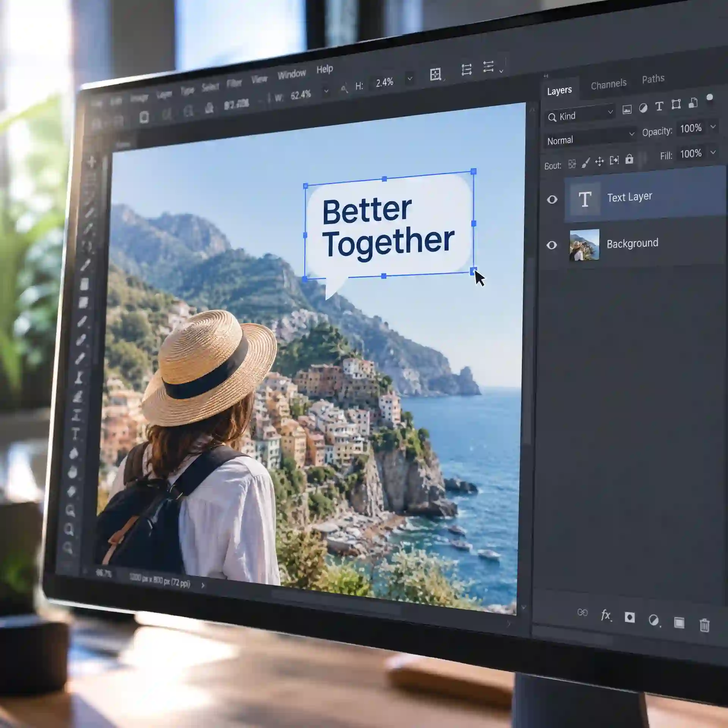The height and width of the screenshot is (728, 728).
Task: Open the Window menu
Action: pos(292,74)
